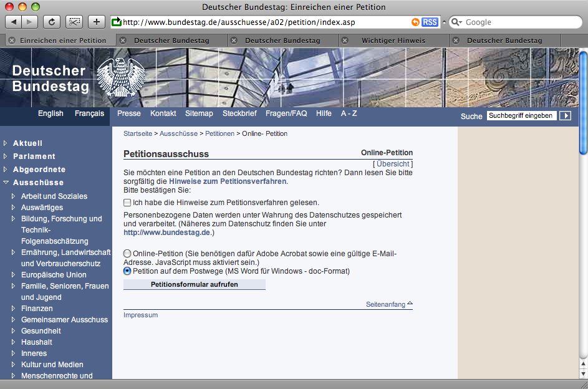The image size is (588, 389).
Task: Open the Impressum link
Action: [x=141, y=315]
